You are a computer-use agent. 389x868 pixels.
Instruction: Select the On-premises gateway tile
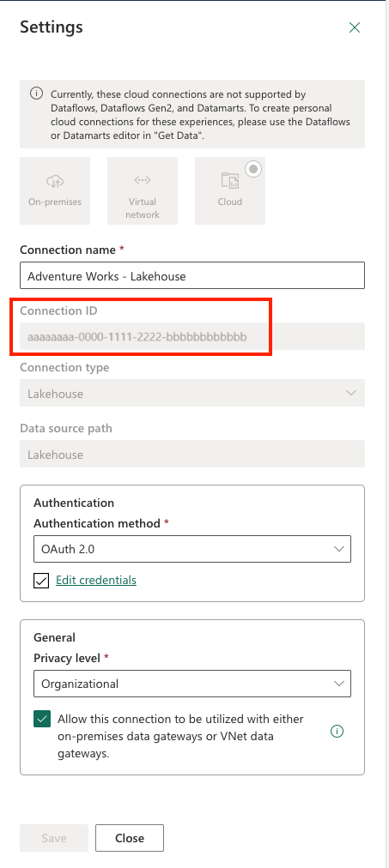(55, 190)
